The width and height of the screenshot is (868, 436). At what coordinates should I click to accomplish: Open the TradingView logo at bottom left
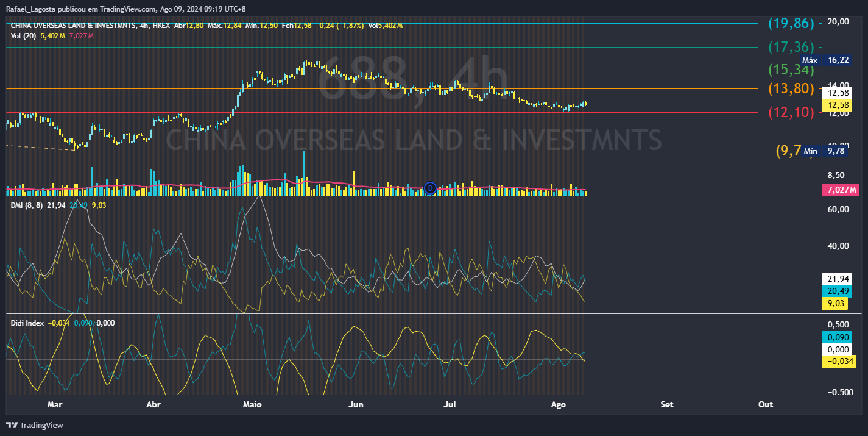pos(35,425)
